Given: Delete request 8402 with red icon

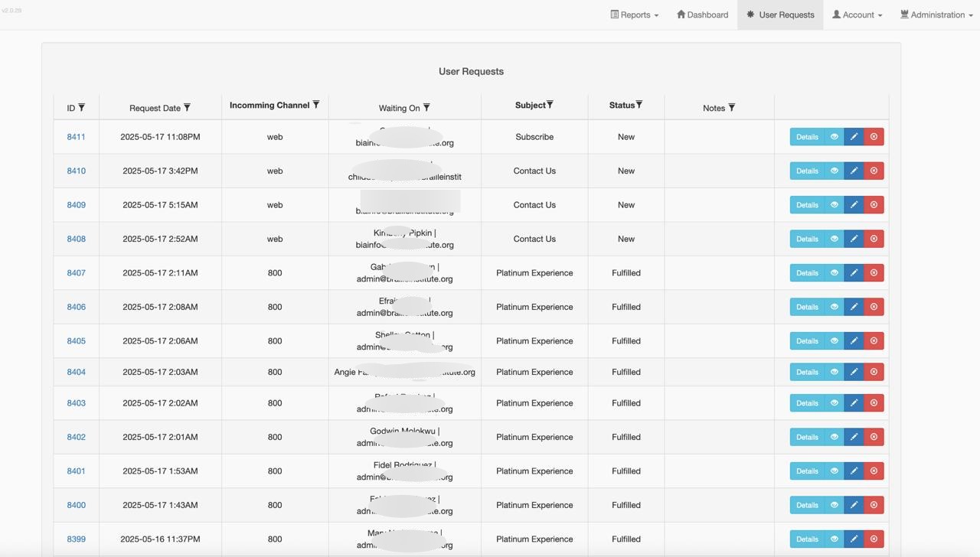Looking at the screenshot, I should pyautogui.click(x=874, y=437).
